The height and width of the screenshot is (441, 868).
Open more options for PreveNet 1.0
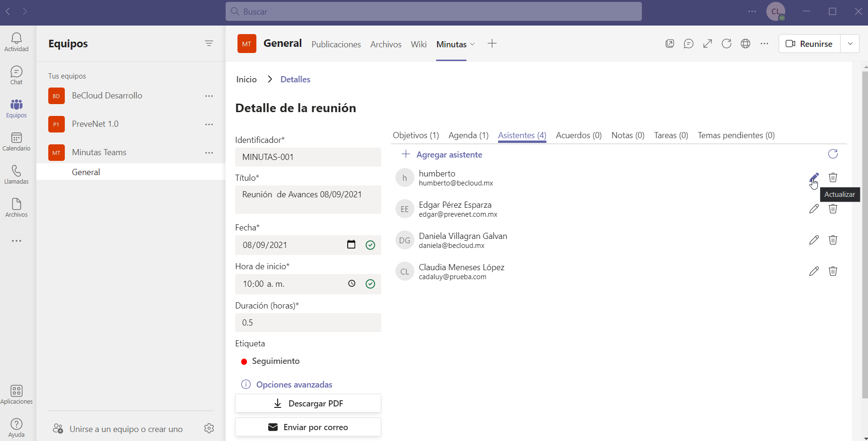click(x=209, y=124)
